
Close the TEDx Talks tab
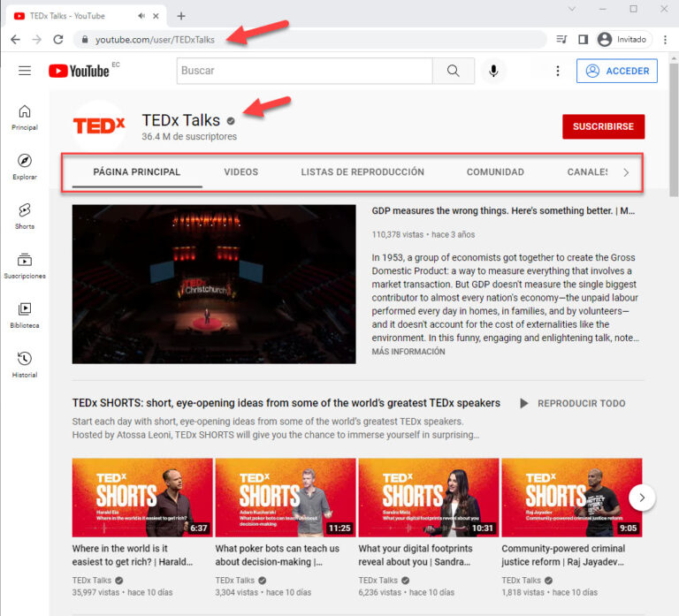156,16
